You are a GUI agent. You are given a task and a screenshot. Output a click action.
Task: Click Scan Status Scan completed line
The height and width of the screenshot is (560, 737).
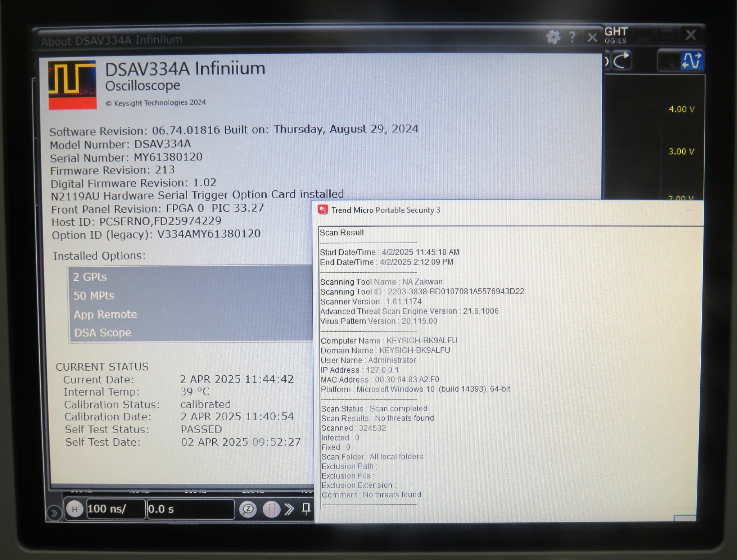pos(374,409)
